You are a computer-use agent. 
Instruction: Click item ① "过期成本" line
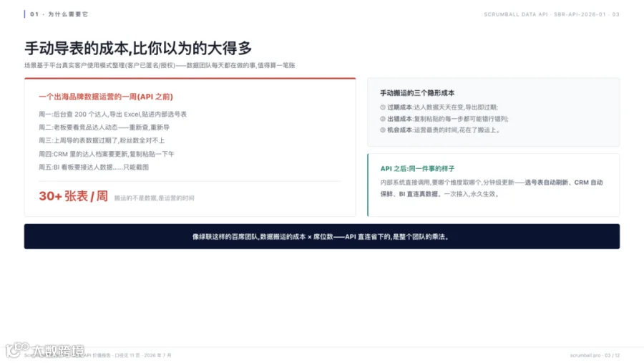(x=439, y=107)
